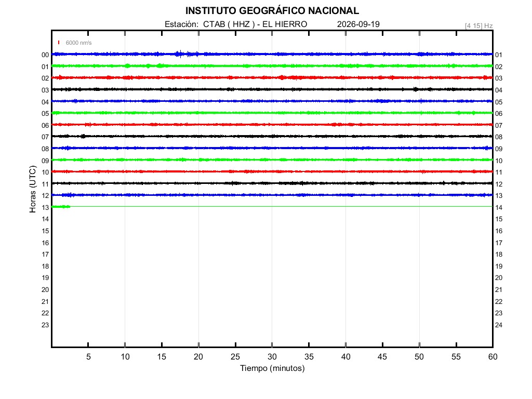Image resolution: width=532 pixels, height=399 pixels.
Task: Click the blue 00 hour seismic trace
Action: pyautogui.click(x=272, y=54)
